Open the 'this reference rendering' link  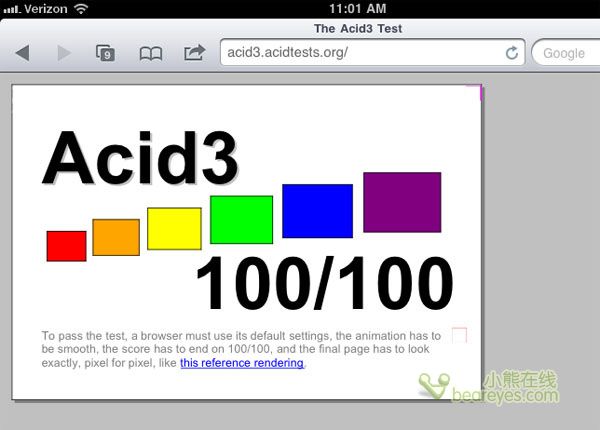click(x=242, y=363)
